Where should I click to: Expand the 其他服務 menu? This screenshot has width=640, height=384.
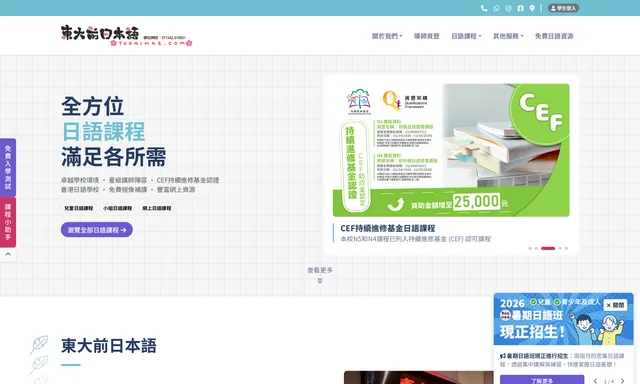pos(508,36)
